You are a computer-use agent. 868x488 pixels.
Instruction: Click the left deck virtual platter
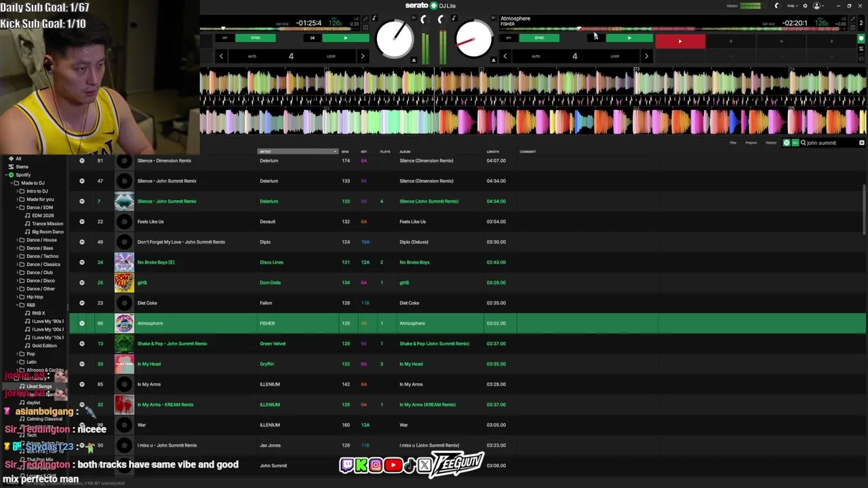395,39
